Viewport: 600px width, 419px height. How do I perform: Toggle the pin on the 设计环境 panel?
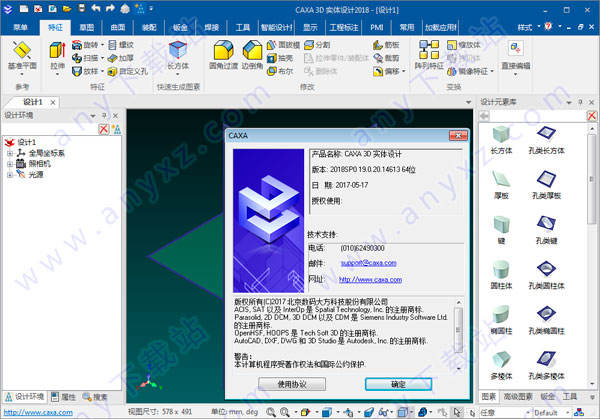coord(104,116)
